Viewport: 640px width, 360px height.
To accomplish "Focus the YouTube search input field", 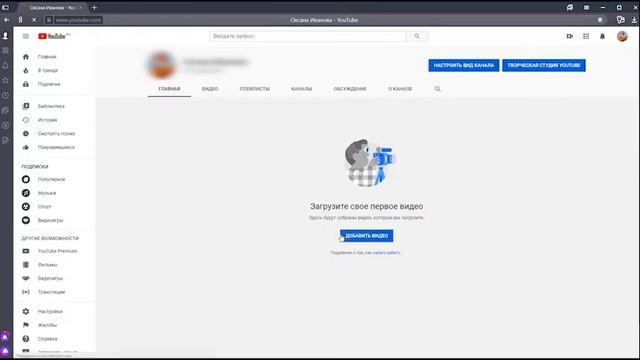I will click(x=308, y=36).
